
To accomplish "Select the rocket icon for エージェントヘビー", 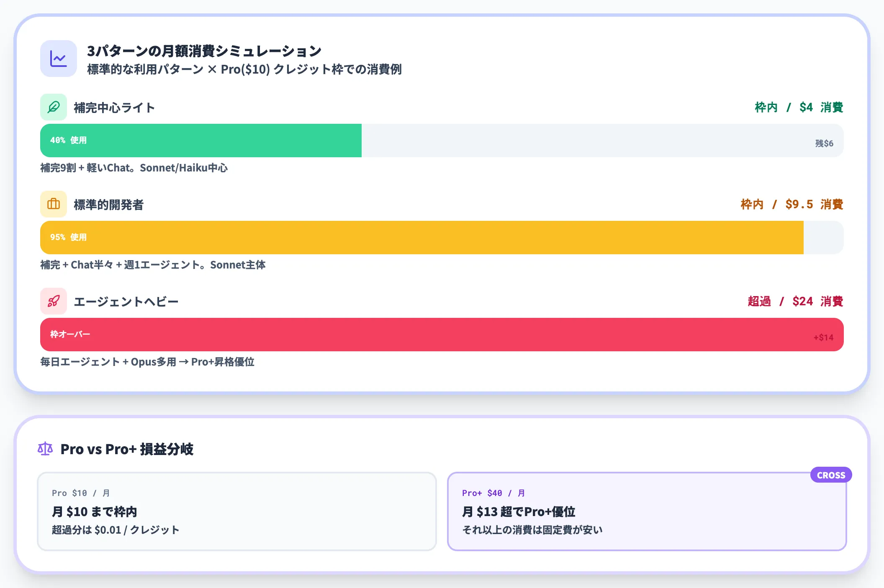I will (54, 301).
